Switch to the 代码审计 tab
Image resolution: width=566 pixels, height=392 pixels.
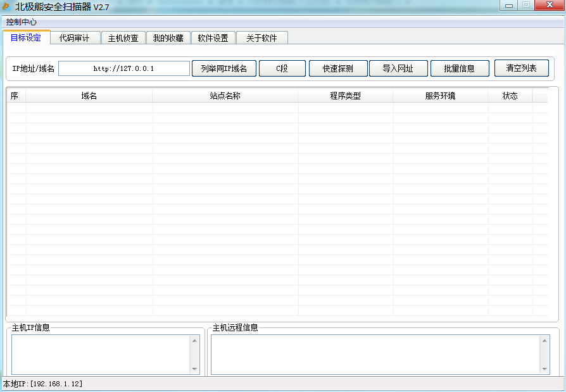click(75, 38)
